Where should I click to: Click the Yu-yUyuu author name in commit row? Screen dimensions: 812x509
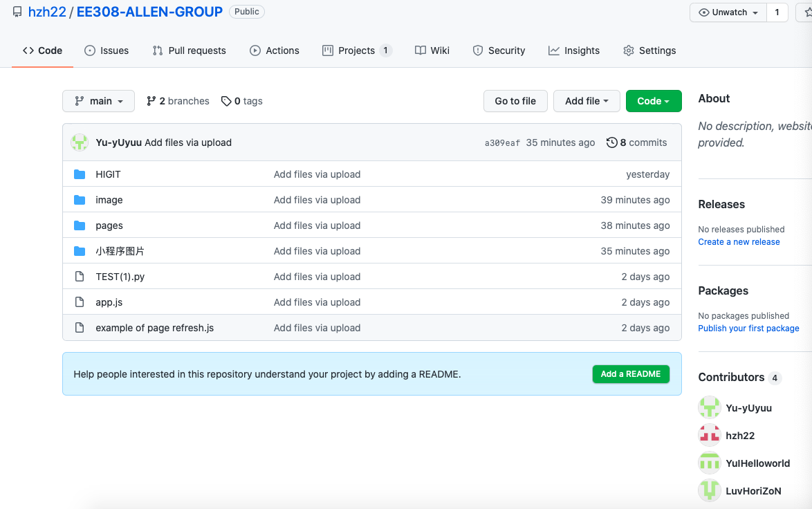118,142
